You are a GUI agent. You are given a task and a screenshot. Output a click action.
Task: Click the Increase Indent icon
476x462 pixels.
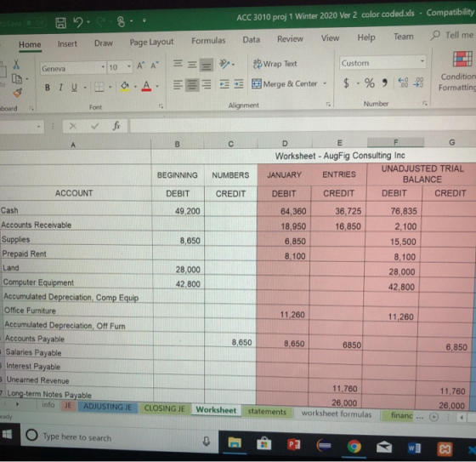point(239,84)
